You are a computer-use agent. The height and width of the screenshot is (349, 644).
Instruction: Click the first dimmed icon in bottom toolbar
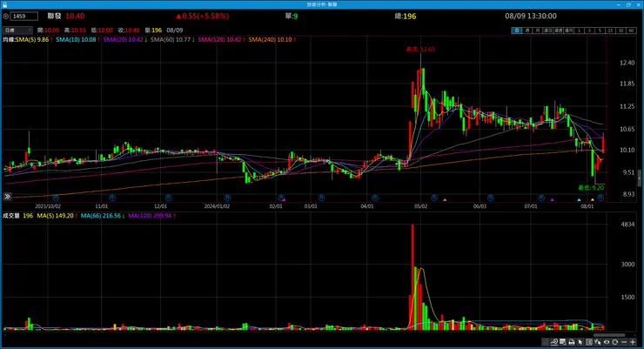pos(545,342)
